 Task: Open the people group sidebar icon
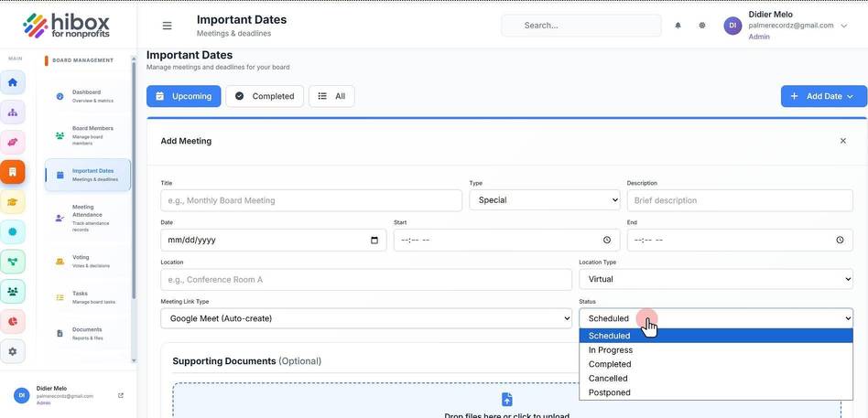click(13, 292)
